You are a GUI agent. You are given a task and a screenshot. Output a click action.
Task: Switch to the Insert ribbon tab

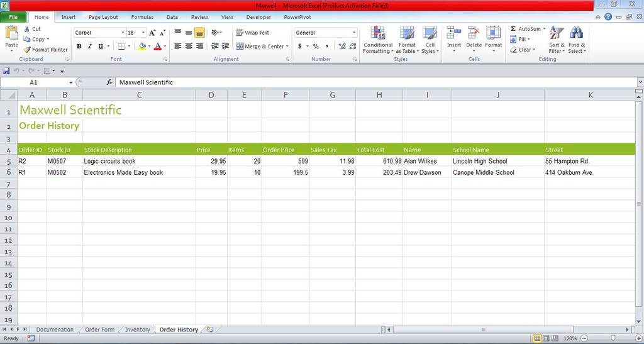pyautogui.click(x=68, y=17)
